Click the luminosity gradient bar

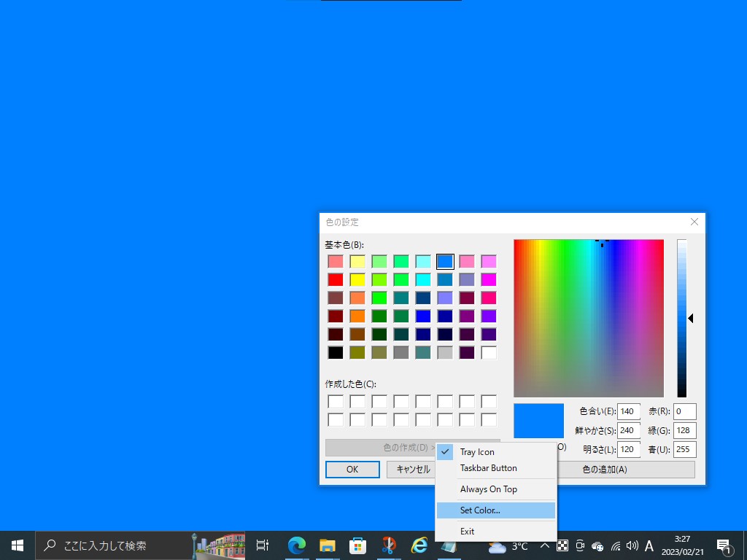point(682,318)
